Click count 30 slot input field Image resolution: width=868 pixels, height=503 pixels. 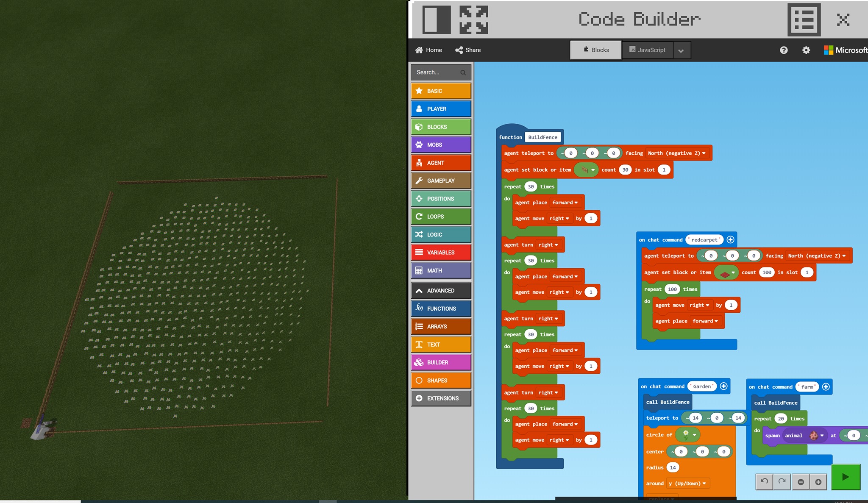(x=626, y=170)
